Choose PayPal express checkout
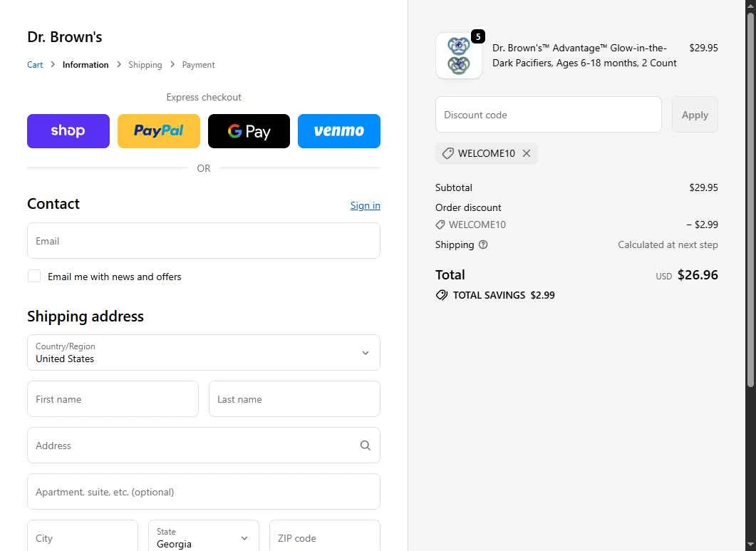 [159, 130]
